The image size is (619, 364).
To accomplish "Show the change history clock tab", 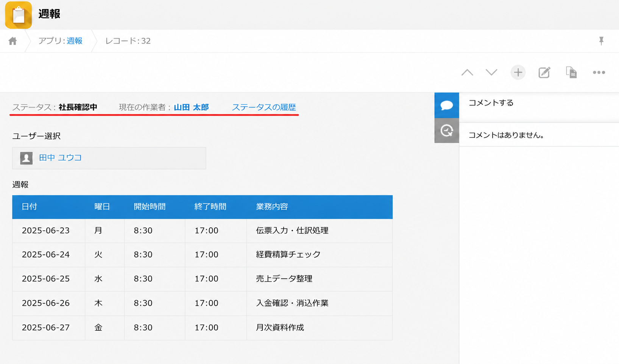I will [447, 131].
